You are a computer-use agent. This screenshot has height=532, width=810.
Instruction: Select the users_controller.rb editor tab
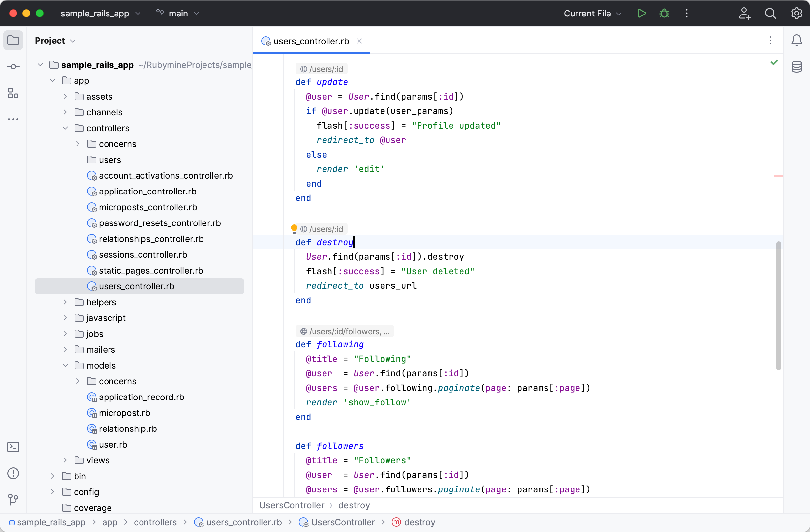point(311,41)
